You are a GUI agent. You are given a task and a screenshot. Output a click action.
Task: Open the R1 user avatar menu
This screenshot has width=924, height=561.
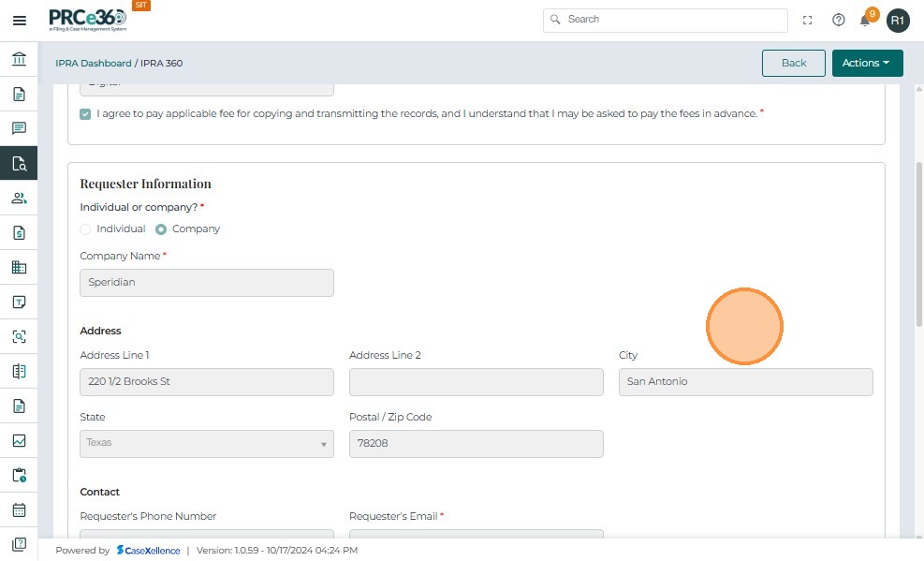pyautogui.click(x=898, y=20)
